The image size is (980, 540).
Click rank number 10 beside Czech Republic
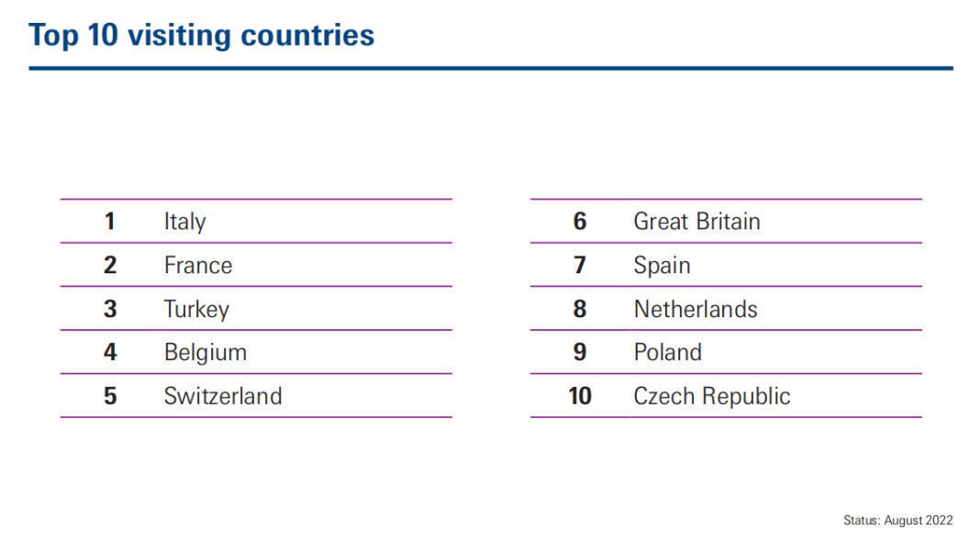click(580, 396)
